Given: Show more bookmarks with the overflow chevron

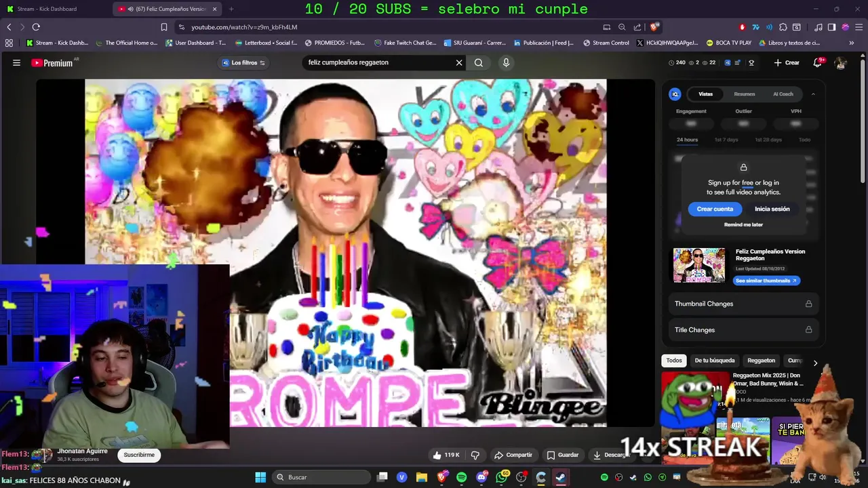Looking at the screenshot, I should click(851, 43).
